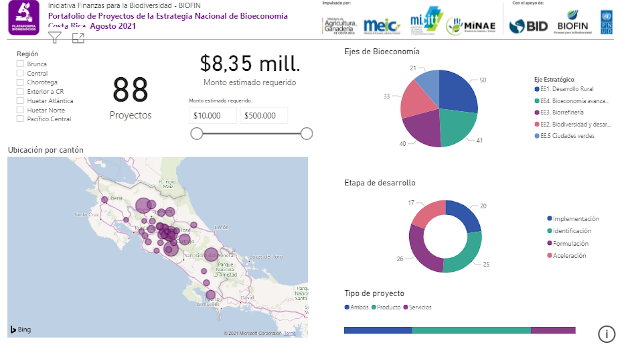Check the Central region checkbox

(20, 73)
